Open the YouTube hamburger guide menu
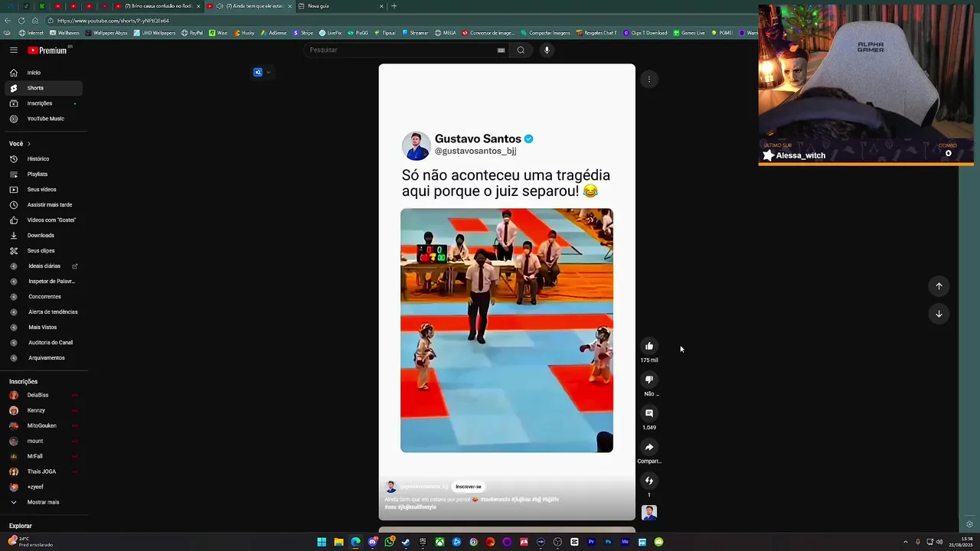The image size is (980, 551). tap(13, 50)
